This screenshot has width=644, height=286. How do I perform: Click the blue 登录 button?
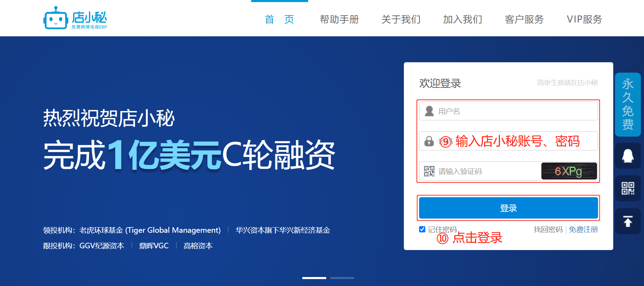coord(508,208)
